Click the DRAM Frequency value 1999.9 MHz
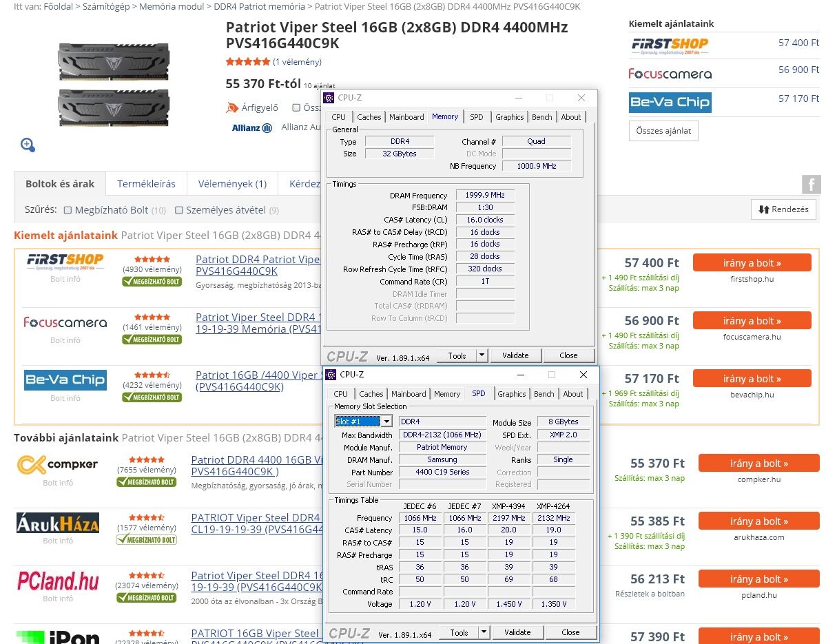Viewport: 826px width, 644px height. pyautogui.click(x=484, y=196)
